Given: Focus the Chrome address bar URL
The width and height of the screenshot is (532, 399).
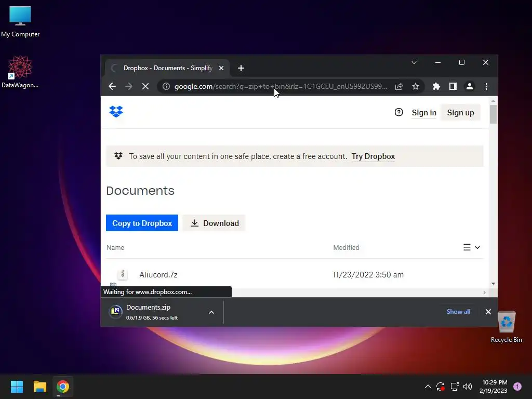Looking at the screenshot, I should click(281, 87).
